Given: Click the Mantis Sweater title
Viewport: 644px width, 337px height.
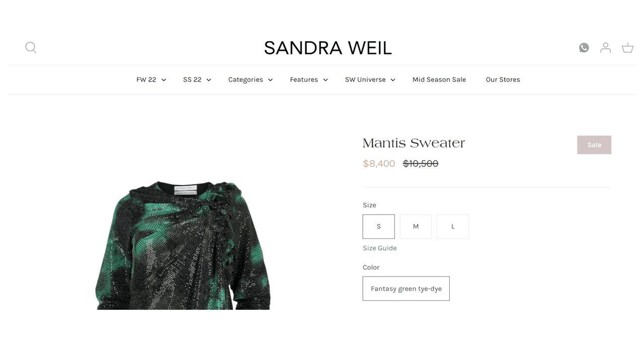Looking at the screenshot, I should [414, 143].
